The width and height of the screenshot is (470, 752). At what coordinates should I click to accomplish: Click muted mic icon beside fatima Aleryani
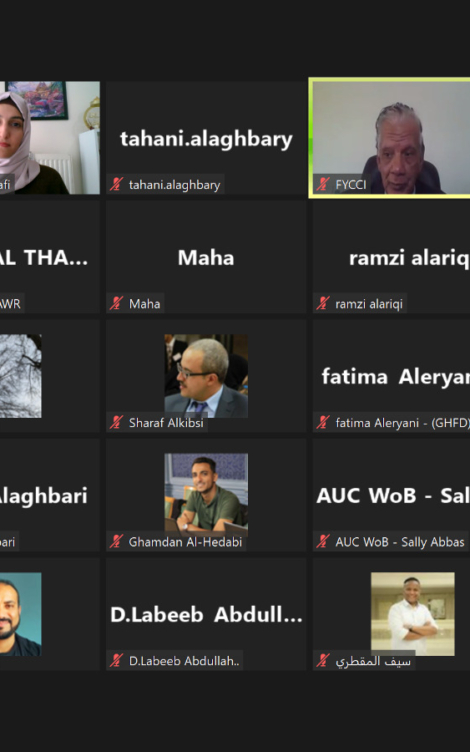[323, 422]
